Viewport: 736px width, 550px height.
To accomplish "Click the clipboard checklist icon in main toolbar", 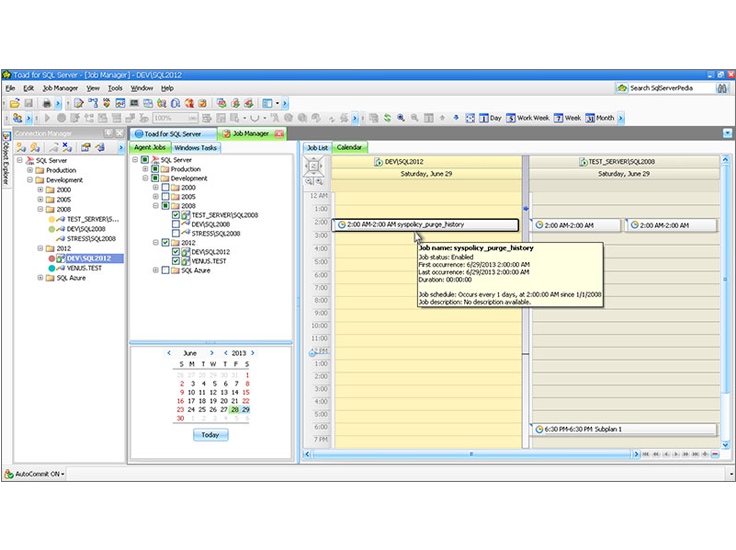I will (203, 103).
